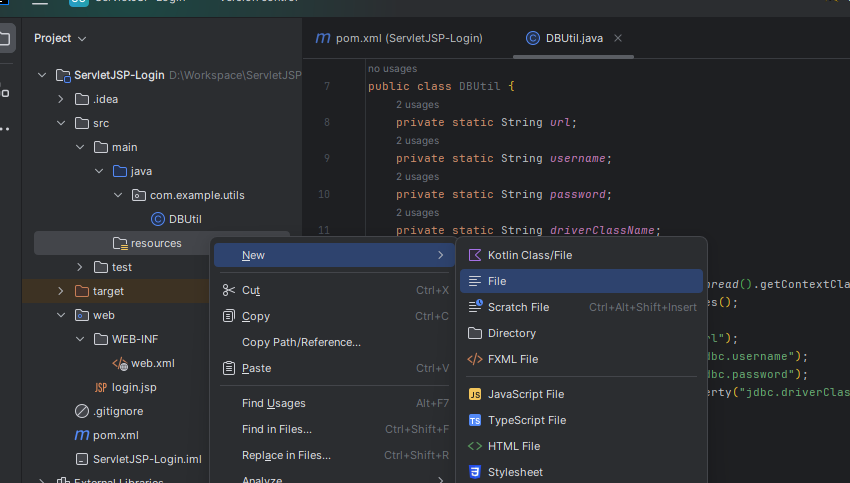
Task: Click the scissors Cut icon
Action: [228, 290]
